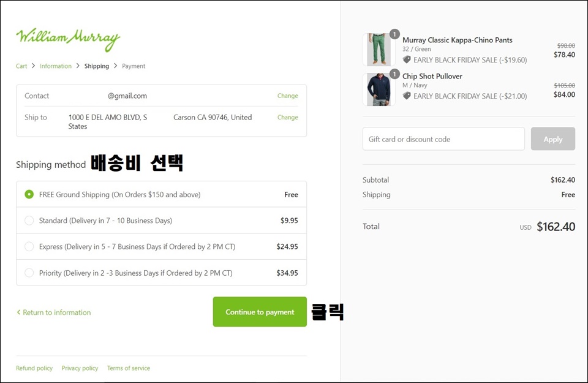Click the $84.00 pullover price
This screenshot has height=383, width=588.
tap(564, 94)
